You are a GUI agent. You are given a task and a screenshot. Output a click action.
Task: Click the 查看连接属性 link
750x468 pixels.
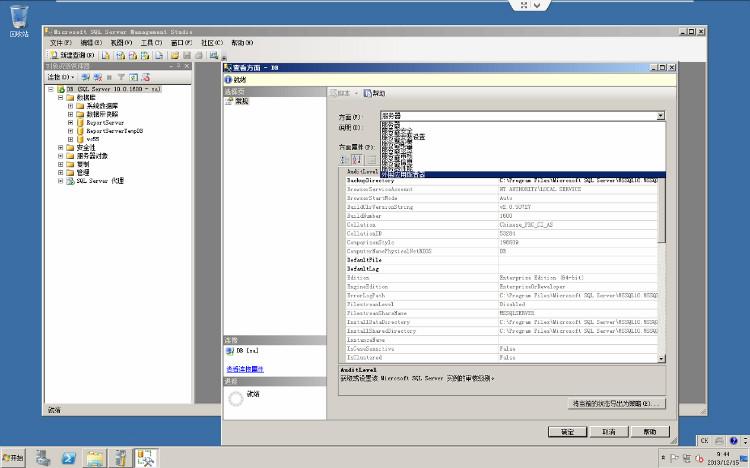click(245, 369)
